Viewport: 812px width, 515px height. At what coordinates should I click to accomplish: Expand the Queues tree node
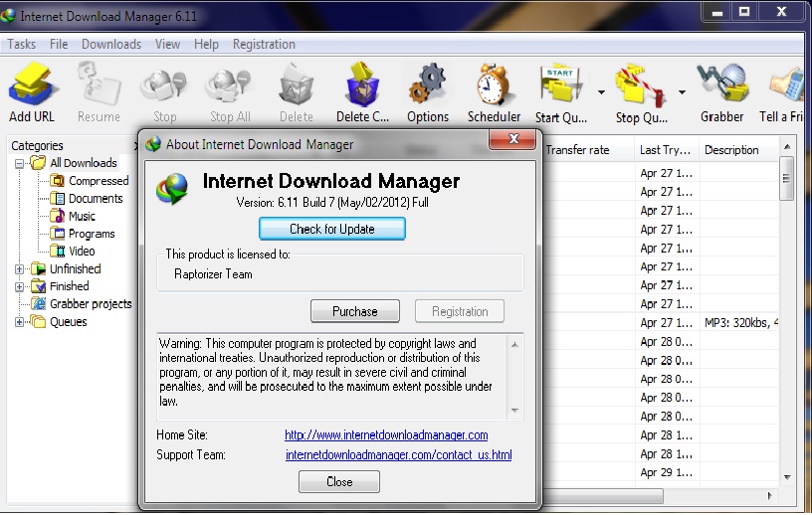pos(20,322)
